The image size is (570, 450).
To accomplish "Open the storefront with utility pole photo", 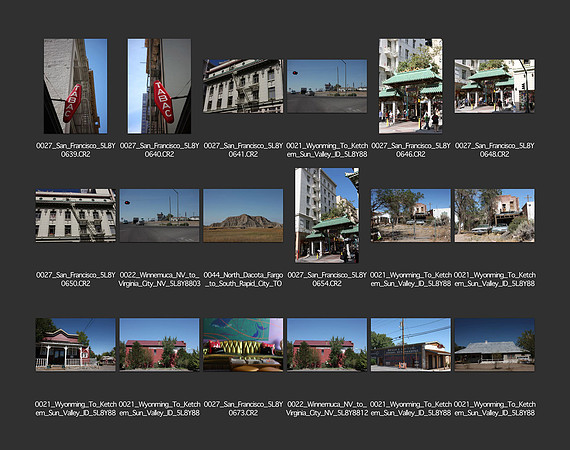I will pyautogui.click(x=411, y=345).
